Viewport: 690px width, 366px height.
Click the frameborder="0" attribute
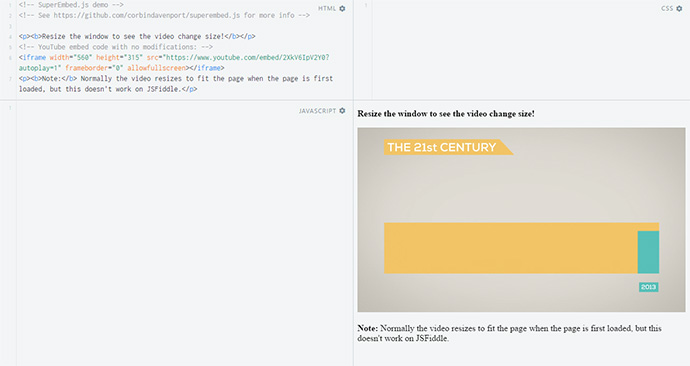point(95,68)
